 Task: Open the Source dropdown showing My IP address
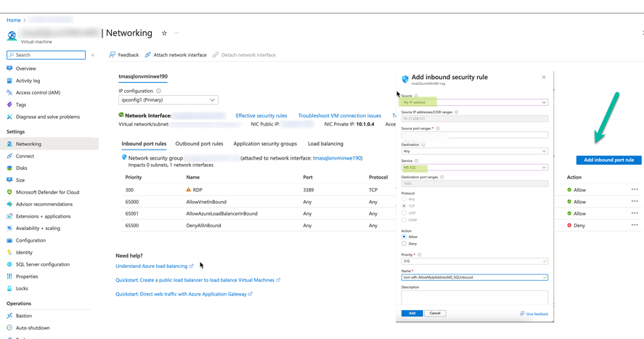point(474,102)
